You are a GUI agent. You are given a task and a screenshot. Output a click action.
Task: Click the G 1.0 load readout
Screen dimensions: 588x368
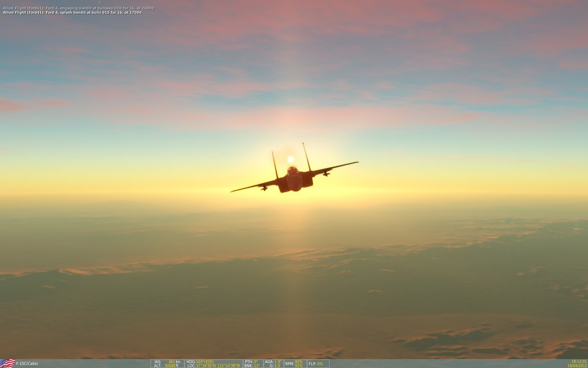pyautogui.click(x=275, y=366)
